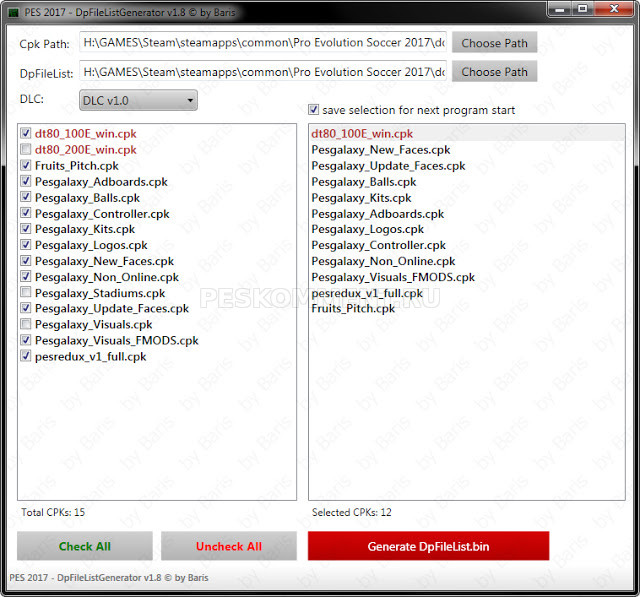
Task: Uncheck Pesgalaxy_Logos.cpk checkbox
Action: click(x=26, y=244)
